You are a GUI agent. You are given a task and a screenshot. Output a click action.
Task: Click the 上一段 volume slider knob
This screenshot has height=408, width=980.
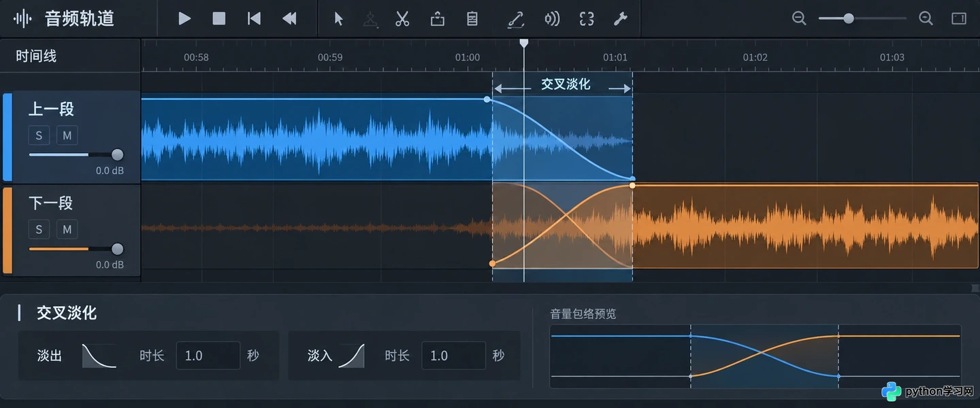click(x=117, y=154)
